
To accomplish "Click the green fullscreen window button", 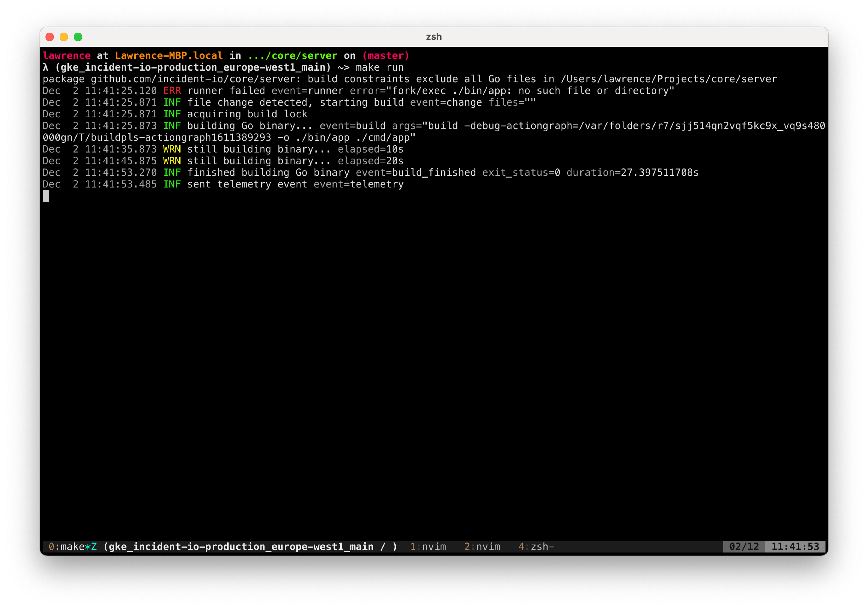I will pos(78,37).
